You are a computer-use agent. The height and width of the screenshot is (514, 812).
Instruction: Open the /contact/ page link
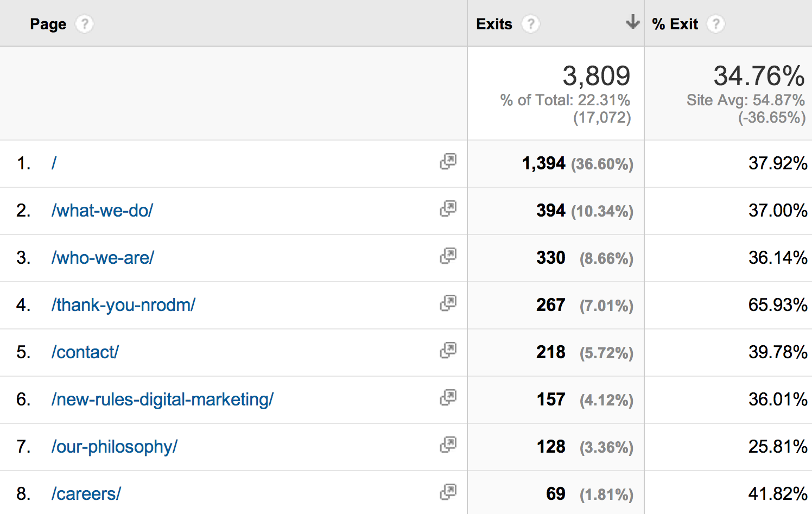point(85,352)
